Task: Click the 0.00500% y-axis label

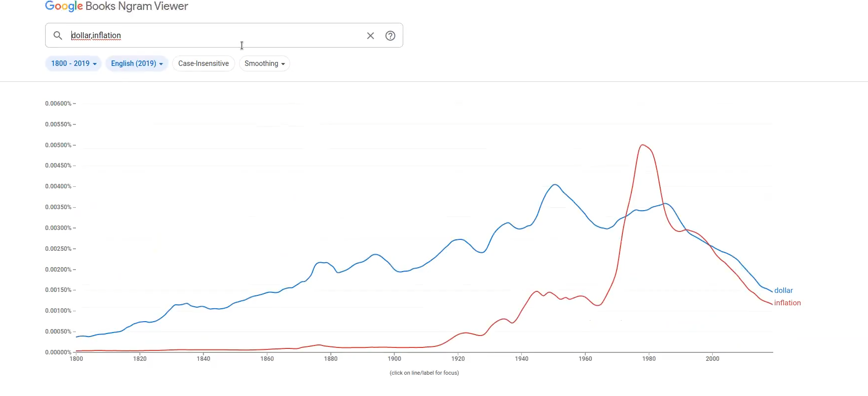Action: [59, 145]
